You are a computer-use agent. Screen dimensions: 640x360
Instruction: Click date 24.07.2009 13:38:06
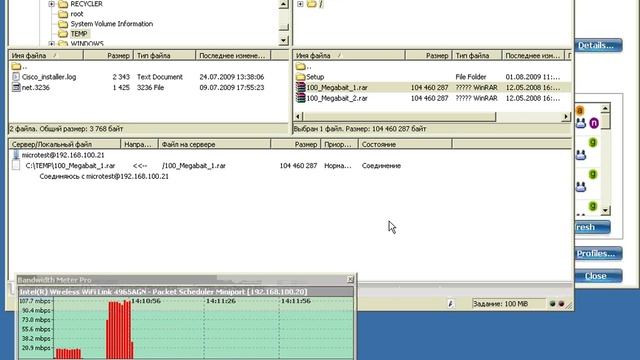point(231,77)
